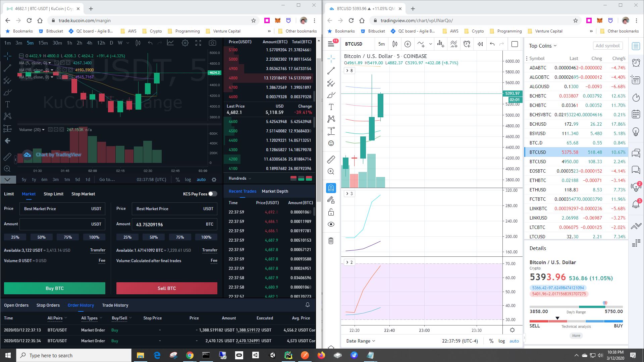Select the pitchfork tool in TradingView left sidebar

(x=331, y=83)
